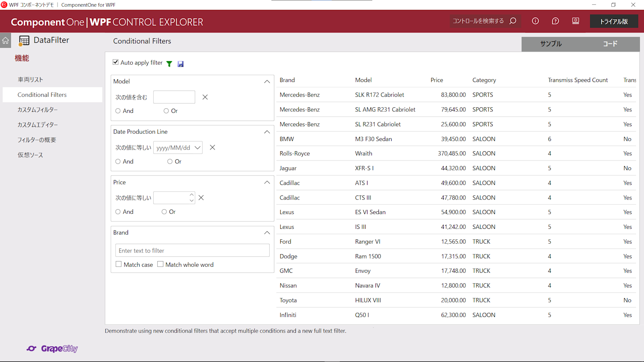The image size is (644, 362).
Task: Open カスタムフィルター in the sidebar
Action: click(52, 110)
